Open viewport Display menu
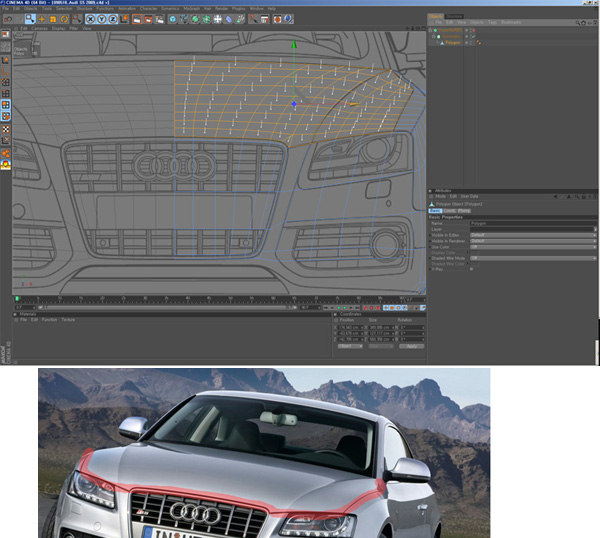The image size is (600, 538). (x=58, y=28)
